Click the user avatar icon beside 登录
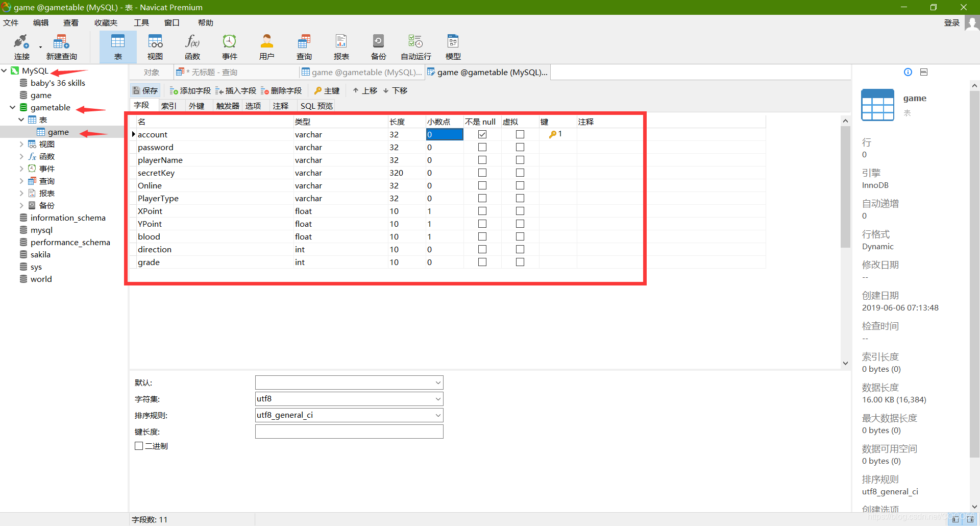Screen dimensions: 980x526 972,23
